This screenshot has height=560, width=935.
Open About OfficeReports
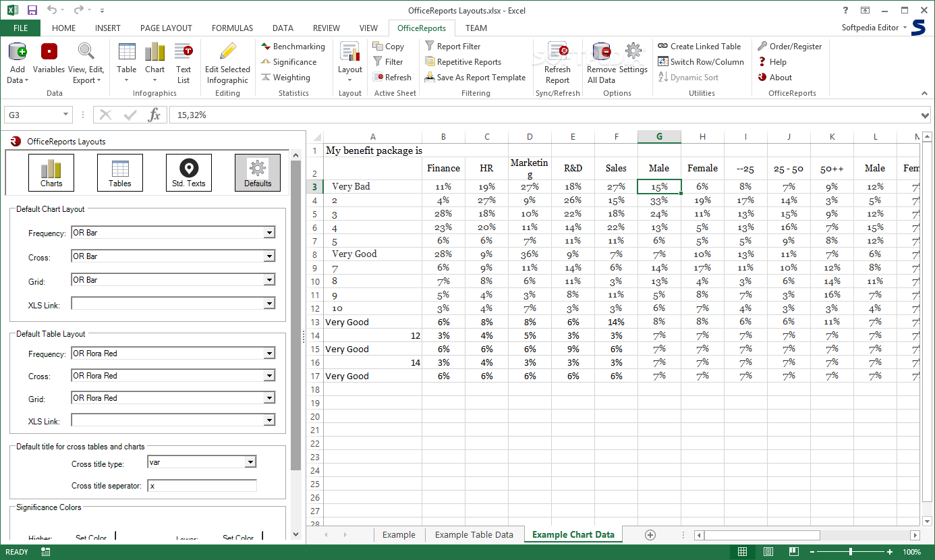click(775, 78)
